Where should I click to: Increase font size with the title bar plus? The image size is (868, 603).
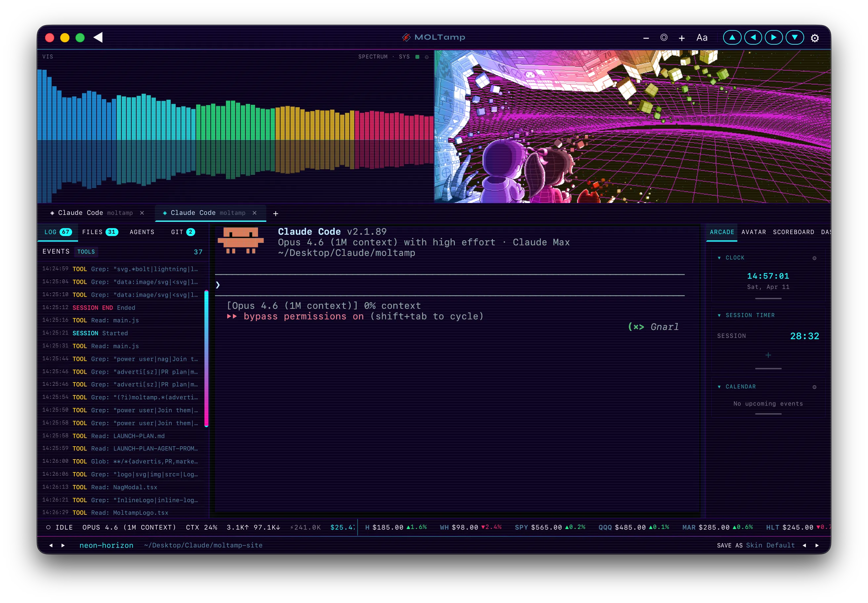pyautogui.click(x=682, y=38)
